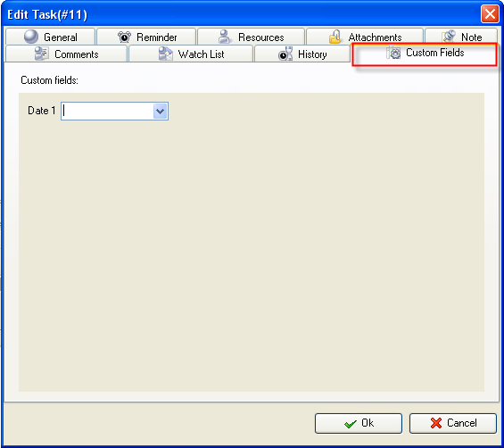
Task: Open the Resources tab
Action: [251, 37]
